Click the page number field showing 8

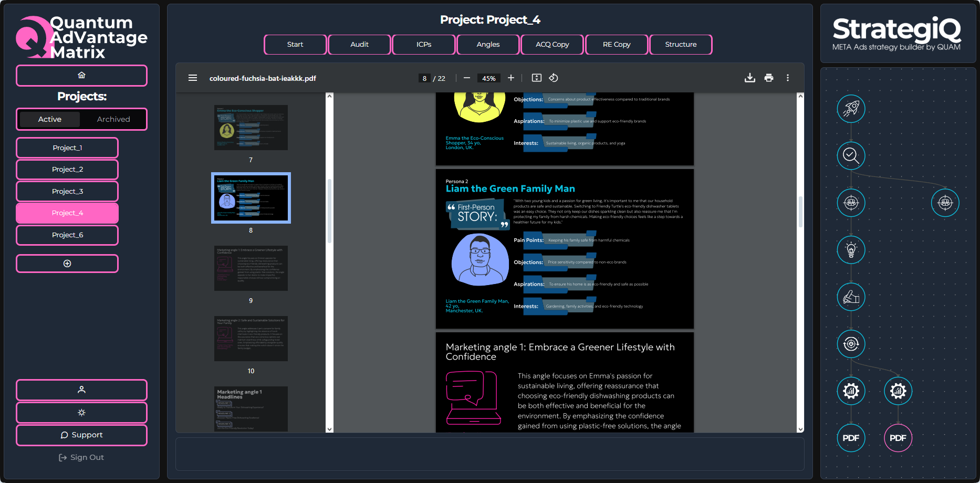424,78
